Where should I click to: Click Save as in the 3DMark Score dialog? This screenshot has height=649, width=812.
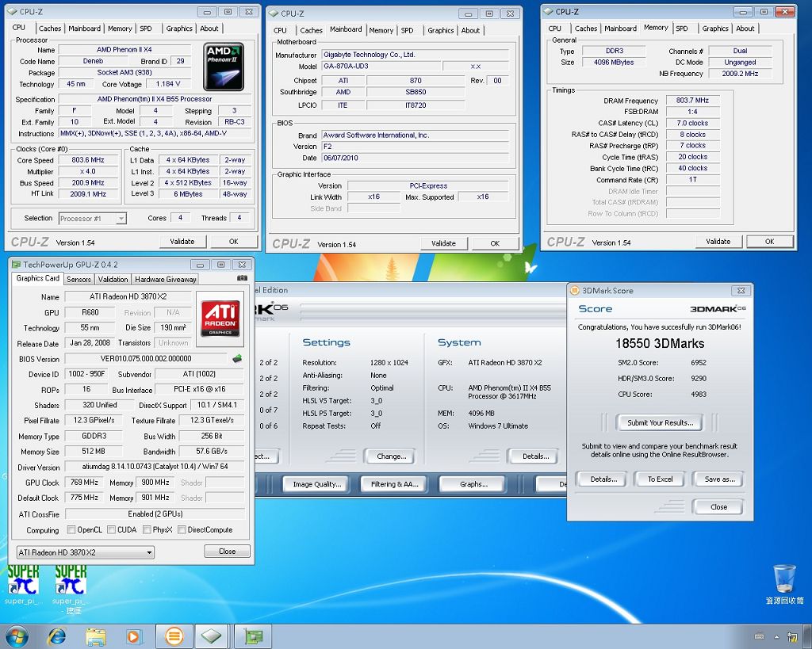pyautogui.click(x=719, y=479)
